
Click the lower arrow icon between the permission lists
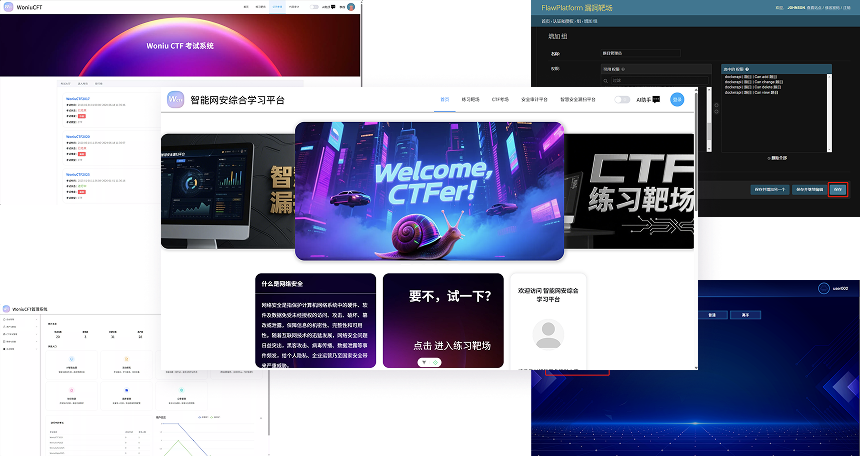(x=716, y=111)
